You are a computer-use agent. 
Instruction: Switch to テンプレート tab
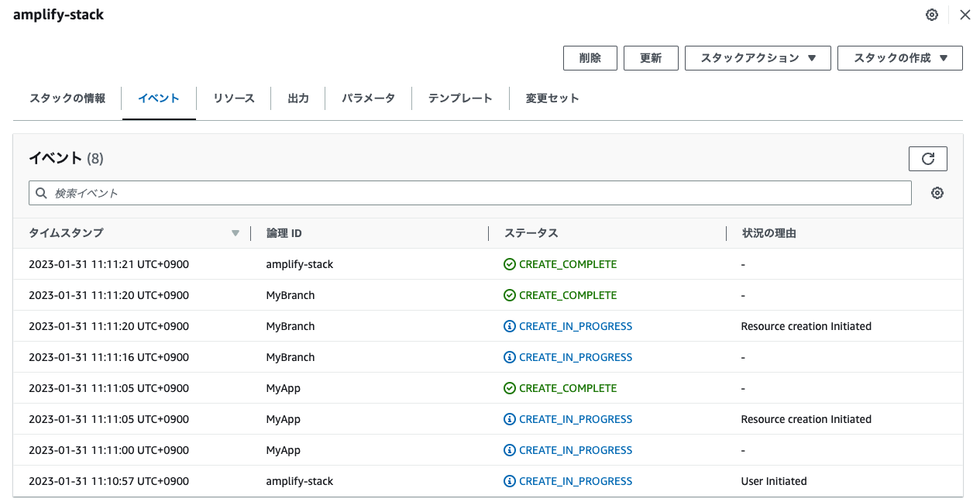coord(460,98)
